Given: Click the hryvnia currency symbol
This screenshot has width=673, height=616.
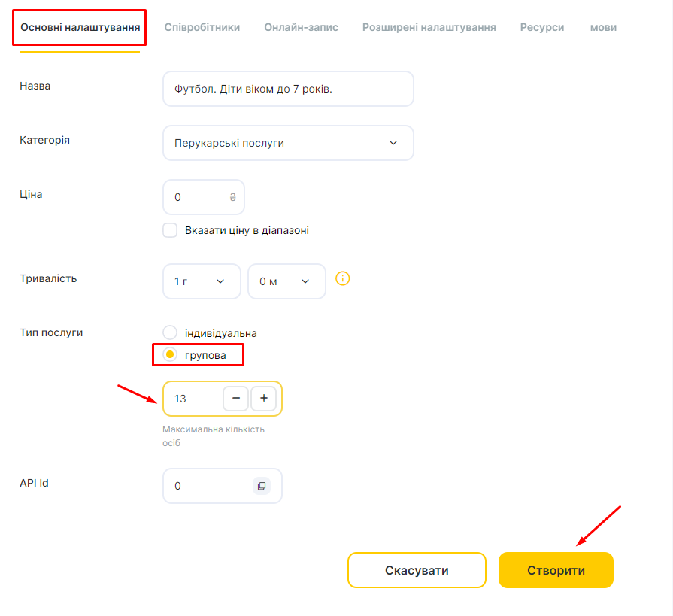Looking at the screenshot, I should [x=232, y=197].
